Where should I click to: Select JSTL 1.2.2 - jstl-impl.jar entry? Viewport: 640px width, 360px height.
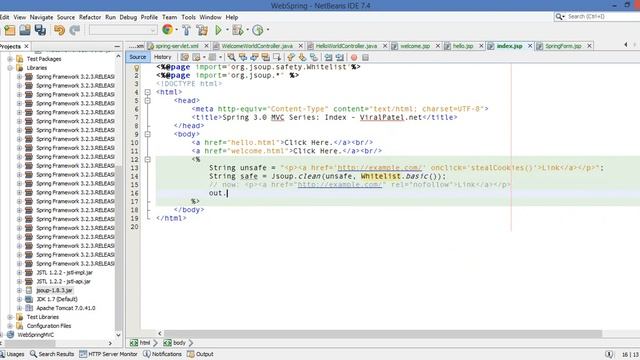click(64, 273)
